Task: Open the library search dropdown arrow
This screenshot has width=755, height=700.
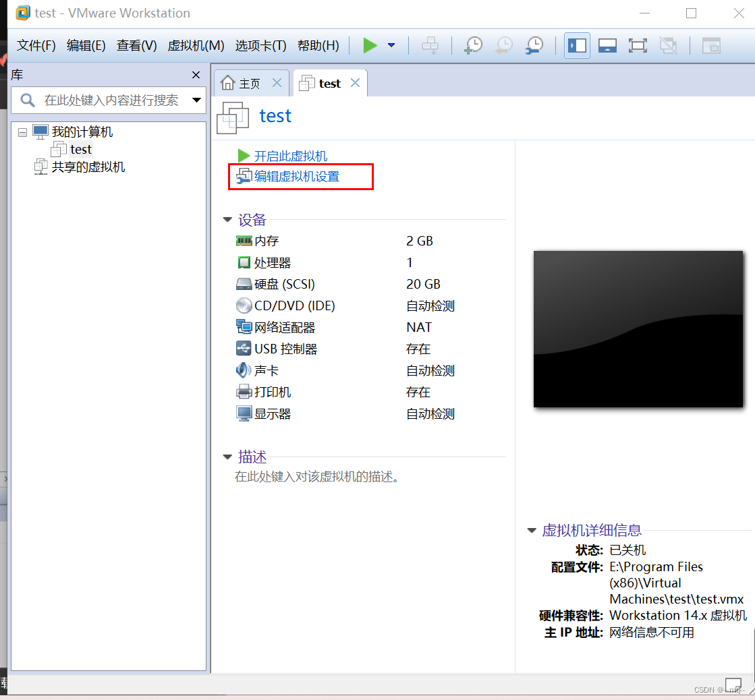Action: click(x=196, y=100)
